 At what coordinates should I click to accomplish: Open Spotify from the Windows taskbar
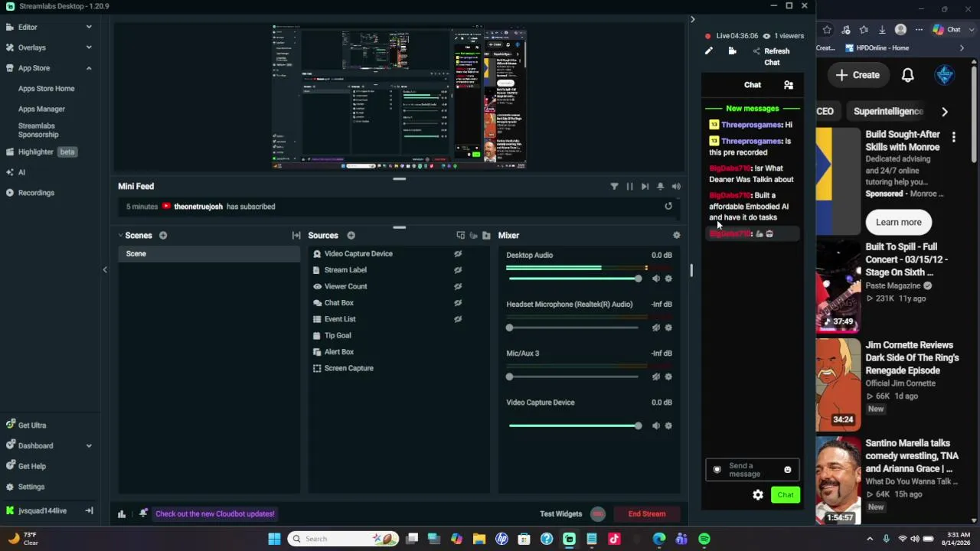(x=704, y=539)
